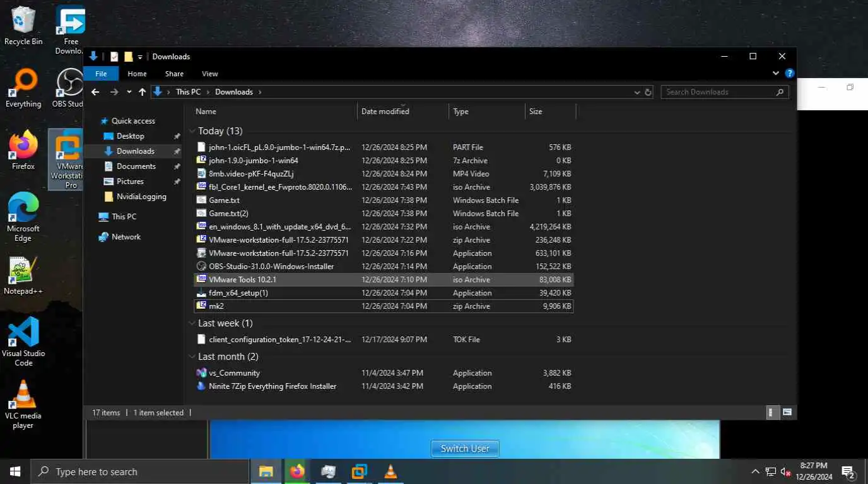Click the Windows Start button
Viewport: 868px width, 484px height.
tap(15, 471)
